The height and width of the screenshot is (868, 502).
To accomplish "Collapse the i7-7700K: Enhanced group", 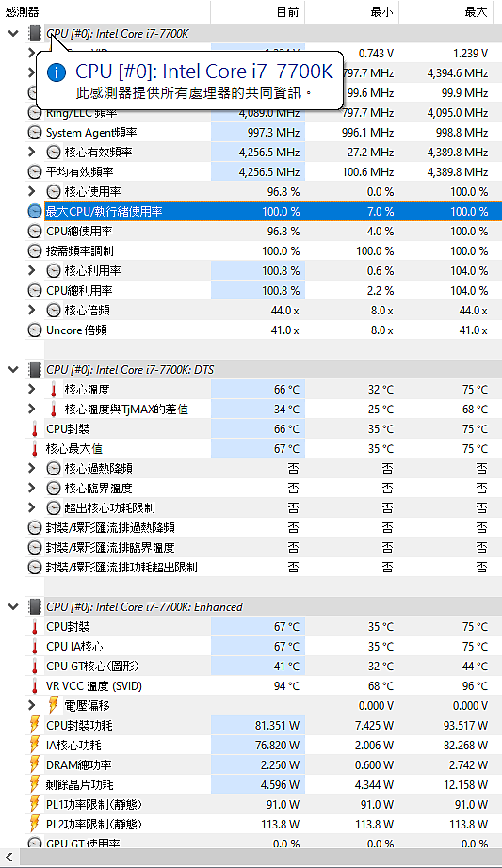I will 13,606.
